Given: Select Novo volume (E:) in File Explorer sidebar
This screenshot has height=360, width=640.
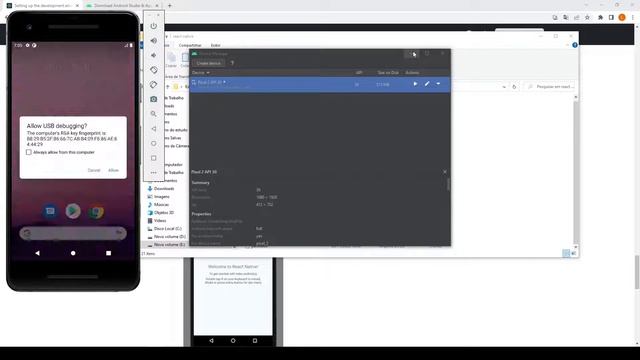Looking at the screenshot, I should (x=170, y=244).
